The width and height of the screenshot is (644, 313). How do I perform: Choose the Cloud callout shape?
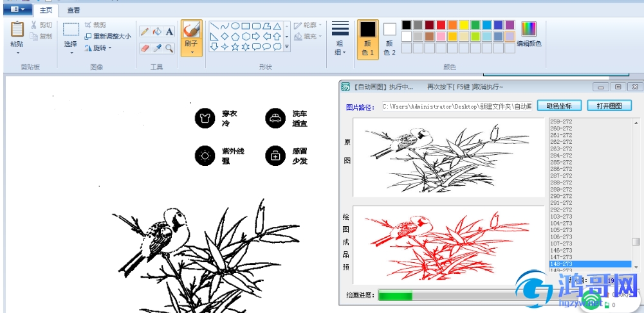(277, 47)
